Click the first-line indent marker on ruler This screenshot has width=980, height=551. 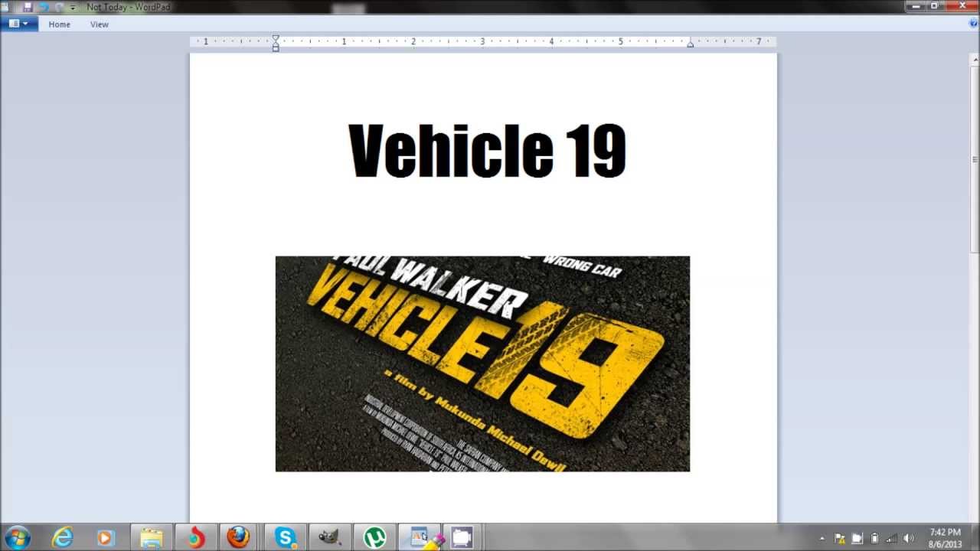point(276,38)
